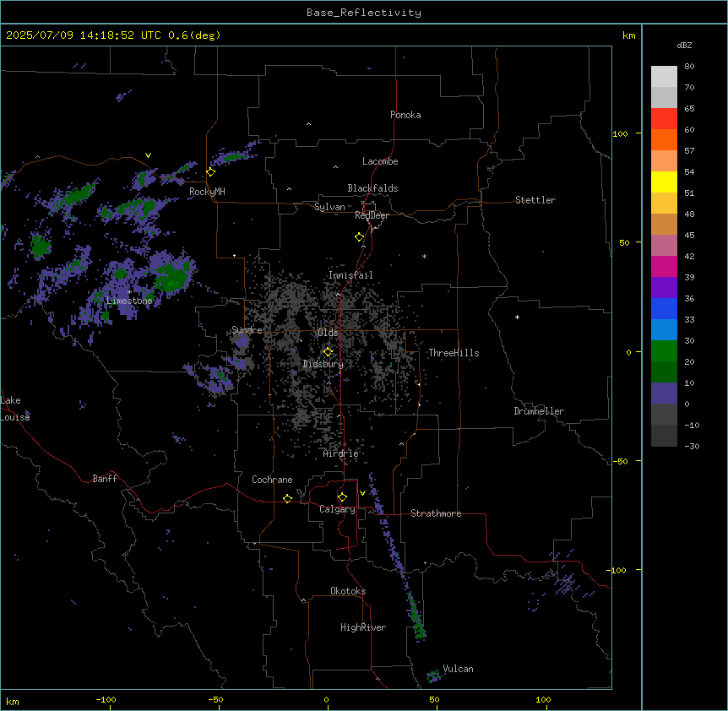The height and width of the screenshot is (711, 728).
Task: Click the 80 value in dBZ legend
Action: (x=689, y=66)
